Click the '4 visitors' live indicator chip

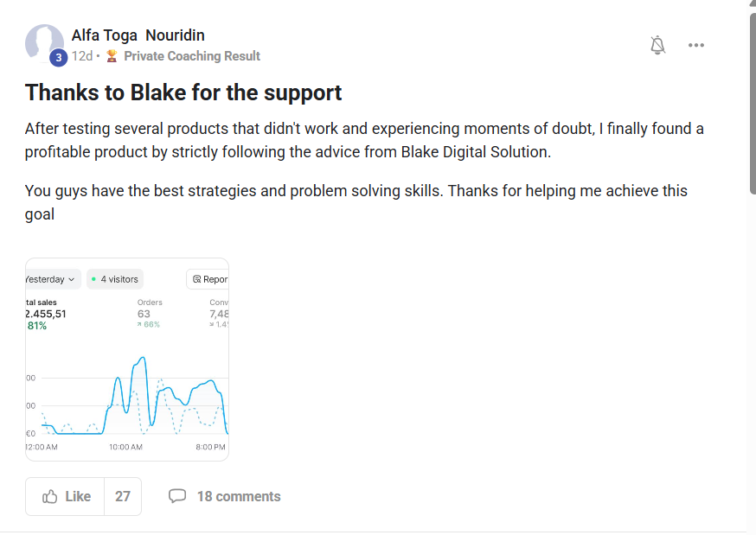point(115,279)
